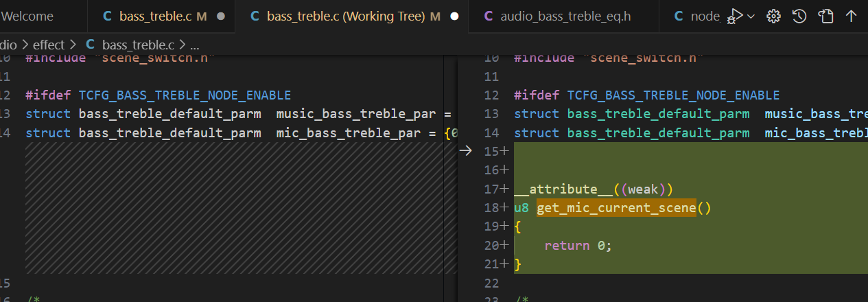This screenshot has height=302, width=868.
Task: Click the breadcrumb ellipsis symbol segment
Action: pos(194,45)
